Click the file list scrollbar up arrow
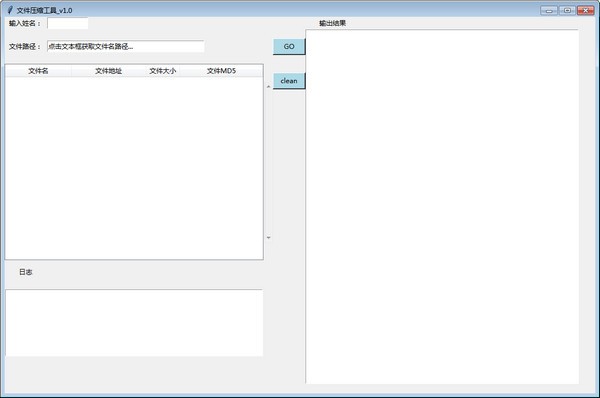 coord(268,87)
